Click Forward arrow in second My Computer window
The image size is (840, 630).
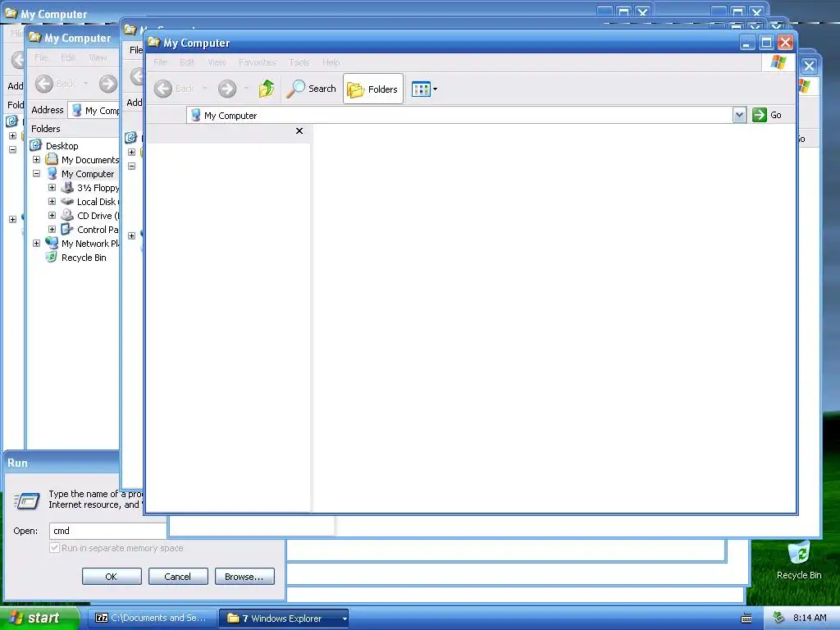coord(107,84)
